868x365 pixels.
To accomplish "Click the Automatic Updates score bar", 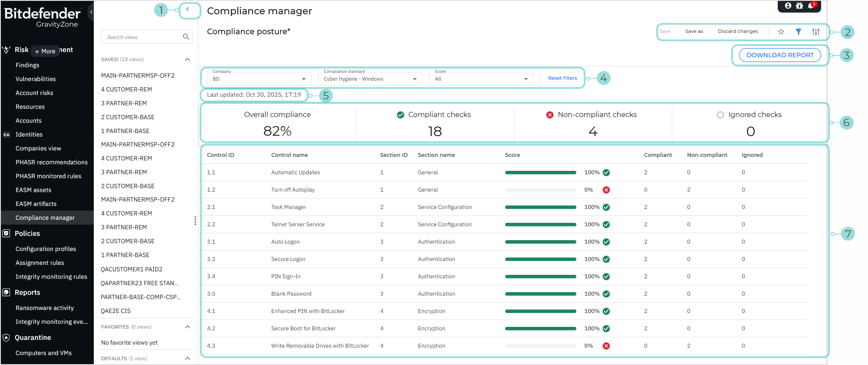I will coord(540,173).
